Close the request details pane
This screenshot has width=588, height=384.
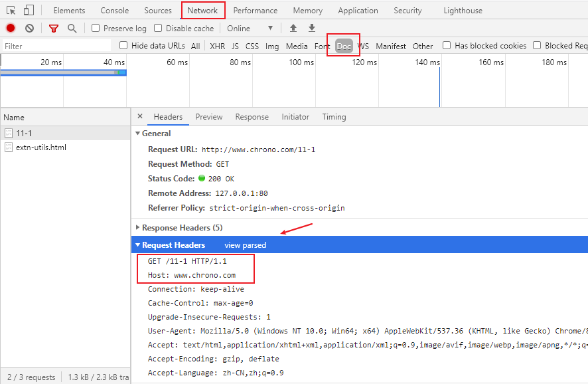tap(140, 116)
